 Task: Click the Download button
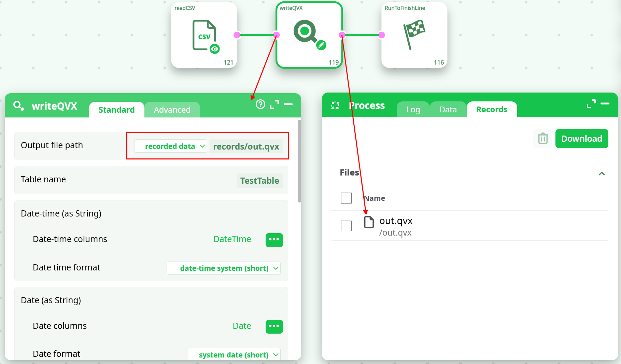click(x=581, y=139)
